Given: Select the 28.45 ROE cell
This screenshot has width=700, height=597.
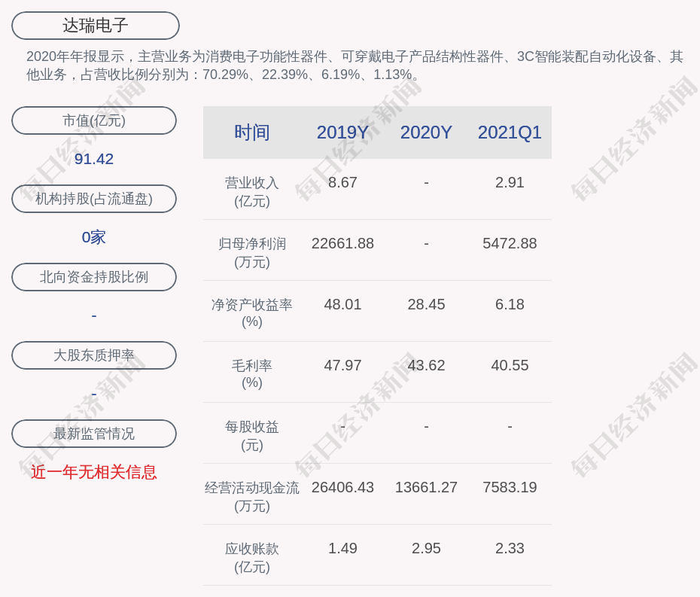Looking at the screenshot, I should (x=426, y=305).
